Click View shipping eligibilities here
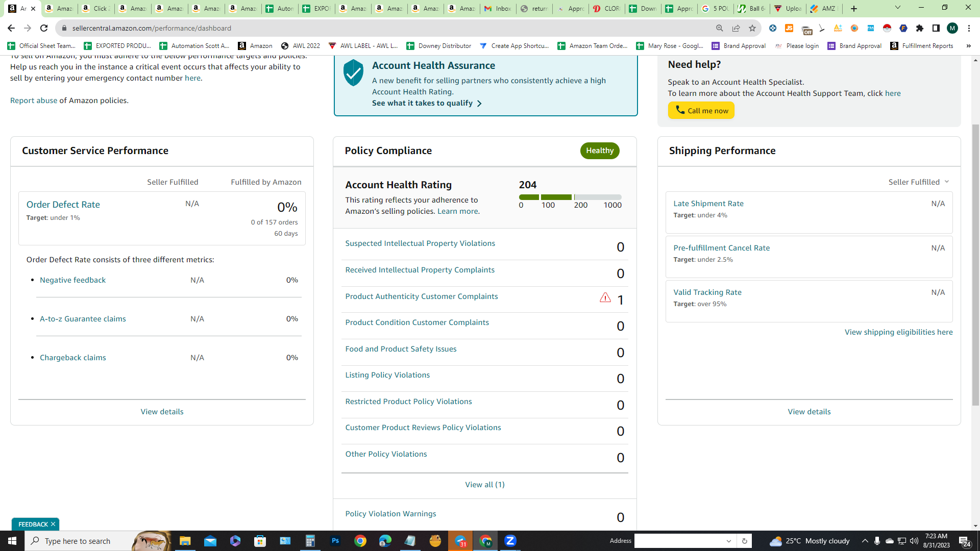 (x=899, y=332)
